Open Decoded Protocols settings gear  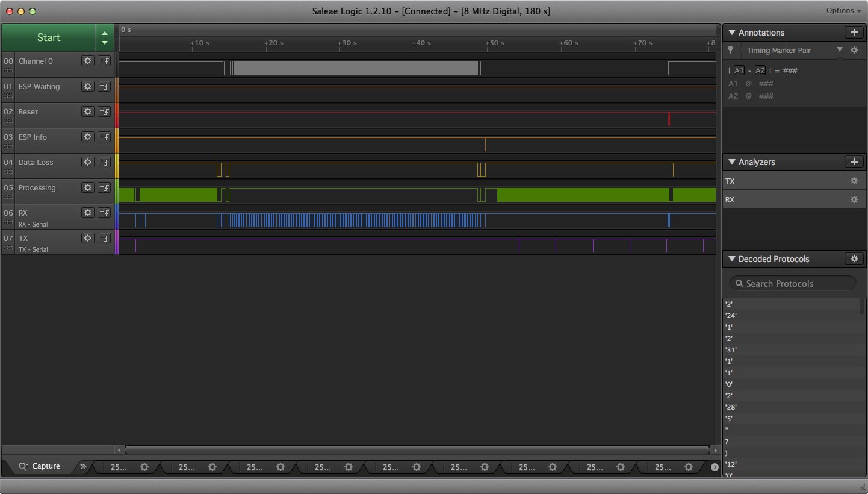click(x=854, y=259)
